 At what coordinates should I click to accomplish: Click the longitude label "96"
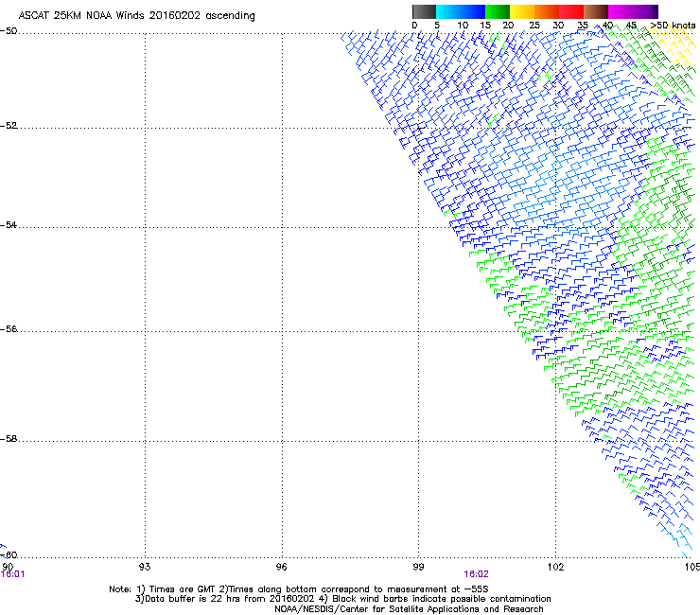coord(281,567)
